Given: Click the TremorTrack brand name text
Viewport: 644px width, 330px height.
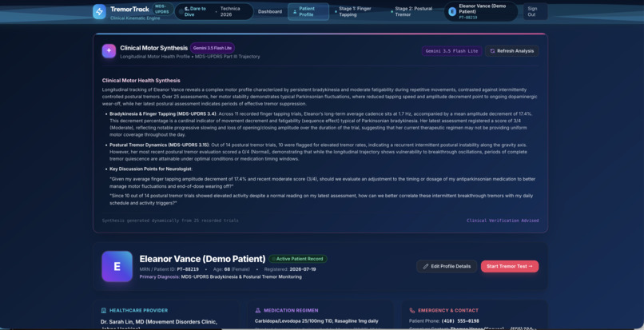Looking at the screenshot, I should 129,9.
